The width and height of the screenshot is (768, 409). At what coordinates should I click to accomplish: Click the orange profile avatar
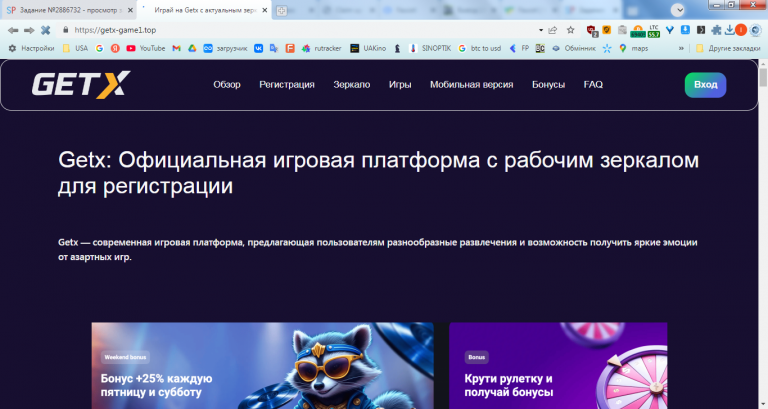pos(741,30)
